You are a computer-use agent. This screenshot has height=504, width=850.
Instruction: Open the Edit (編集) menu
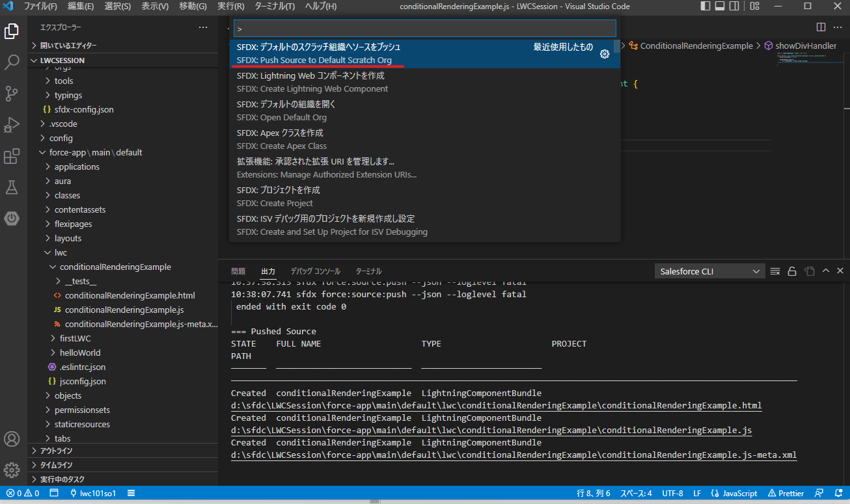click(x=81, y=6)
